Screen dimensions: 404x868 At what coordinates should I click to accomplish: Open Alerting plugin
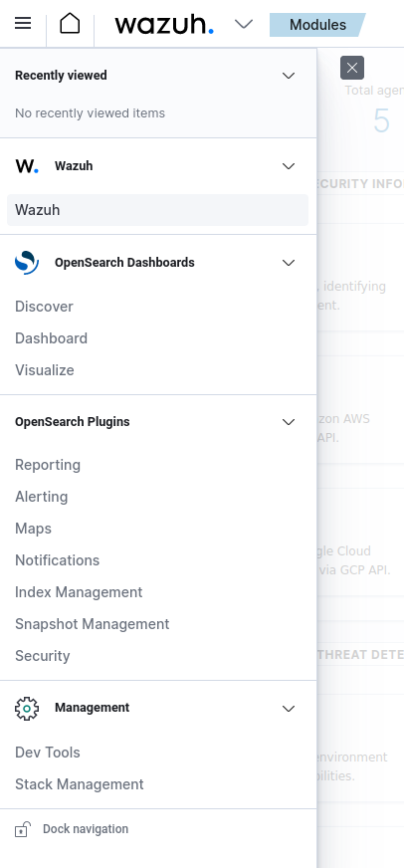[x=42, y=497]
